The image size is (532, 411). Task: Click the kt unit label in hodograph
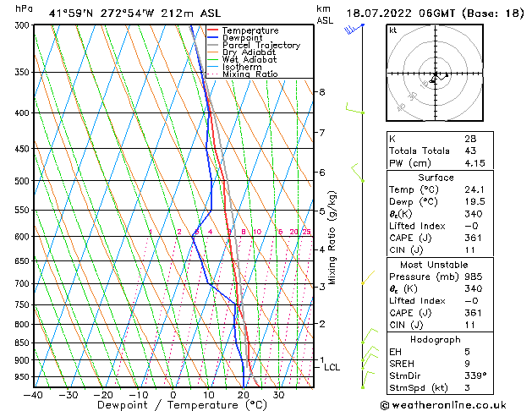393,30
